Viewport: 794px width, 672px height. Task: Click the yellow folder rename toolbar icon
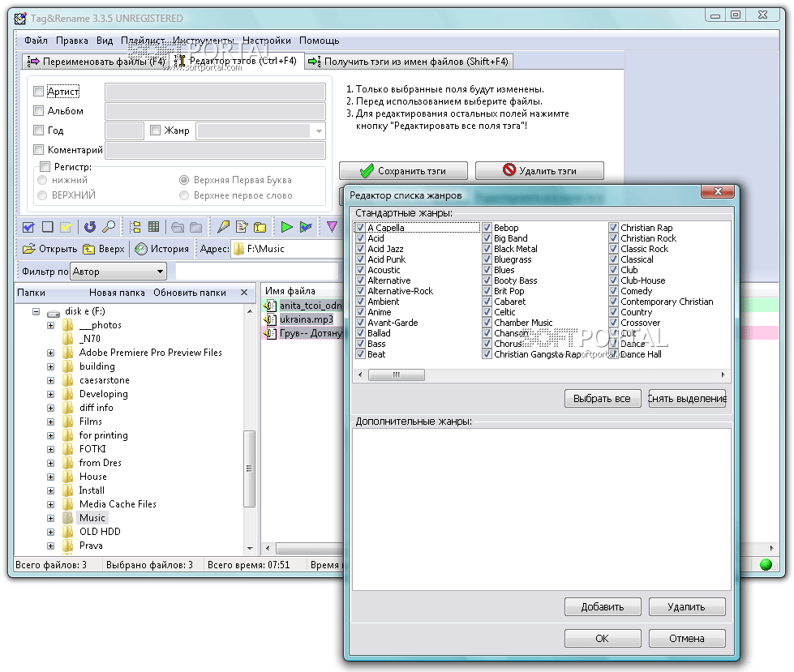coord(260,227)
